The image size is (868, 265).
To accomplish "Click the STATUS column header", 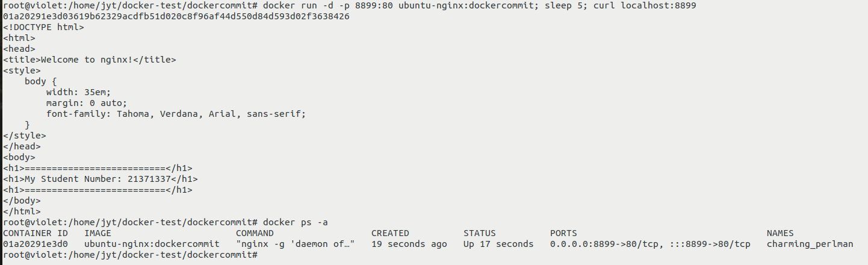I will (480, 233).
